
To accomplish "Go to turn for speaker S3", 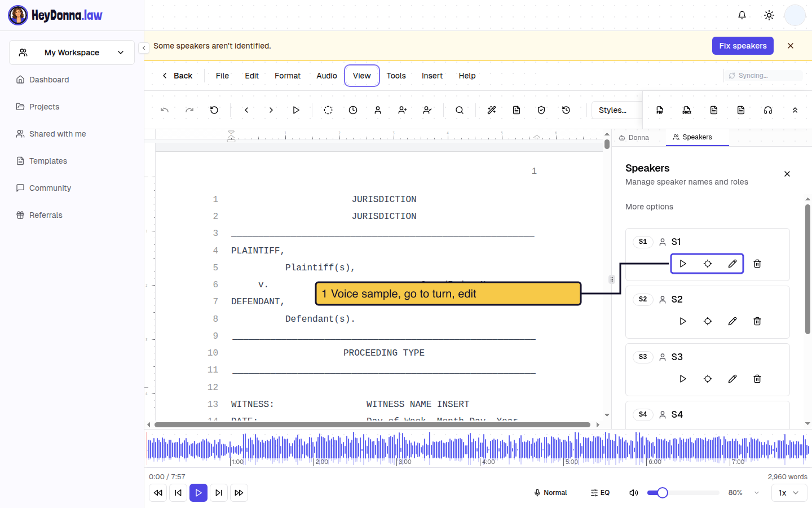I will click(708, 379).
